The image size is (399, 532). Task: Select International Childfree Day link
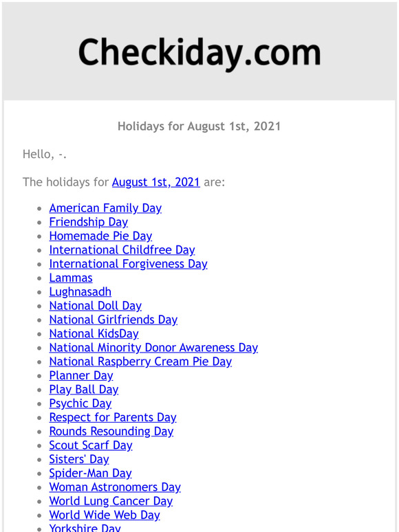[122, 250]
